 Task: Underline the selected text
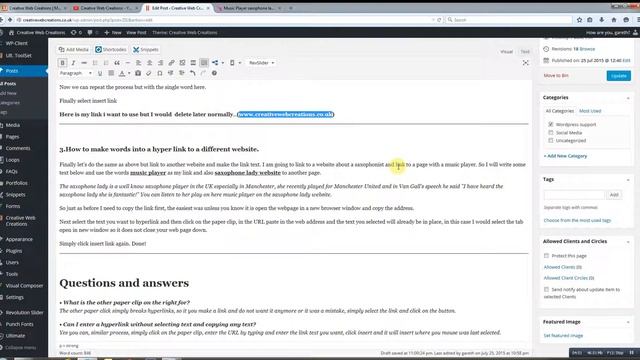100,73
